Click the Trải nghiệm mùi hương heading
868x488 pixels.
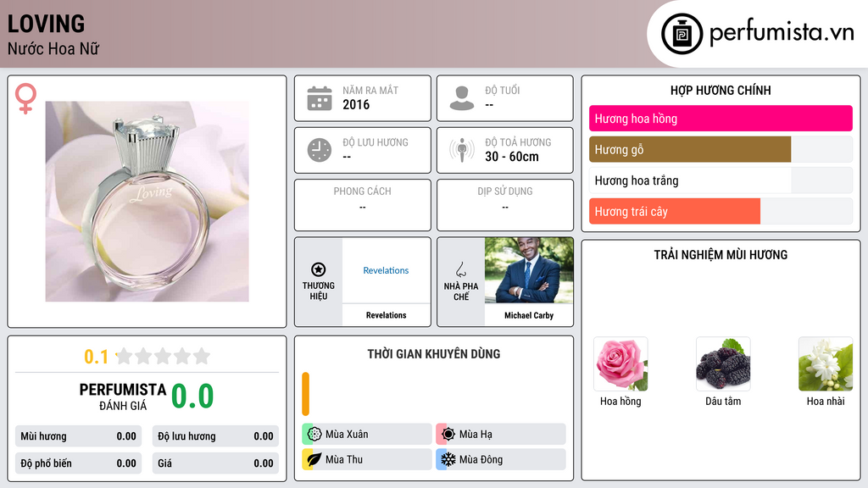tap(721, 255)
